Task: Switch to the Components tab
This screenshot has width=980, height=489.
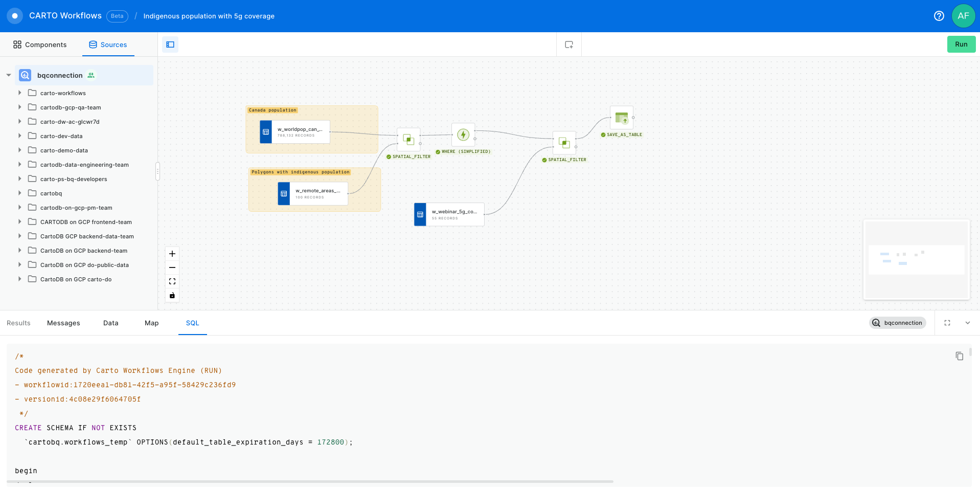Action: (40, 45)
